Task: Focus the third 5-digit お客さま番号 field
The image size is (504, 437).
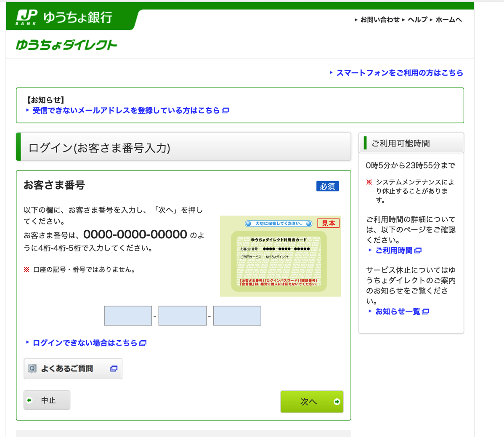Action: 237,316
